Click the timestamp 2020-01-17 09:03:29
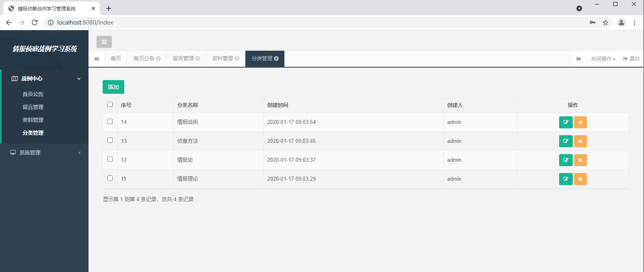This screenshot has width=644, height=272. pos(291,179)
